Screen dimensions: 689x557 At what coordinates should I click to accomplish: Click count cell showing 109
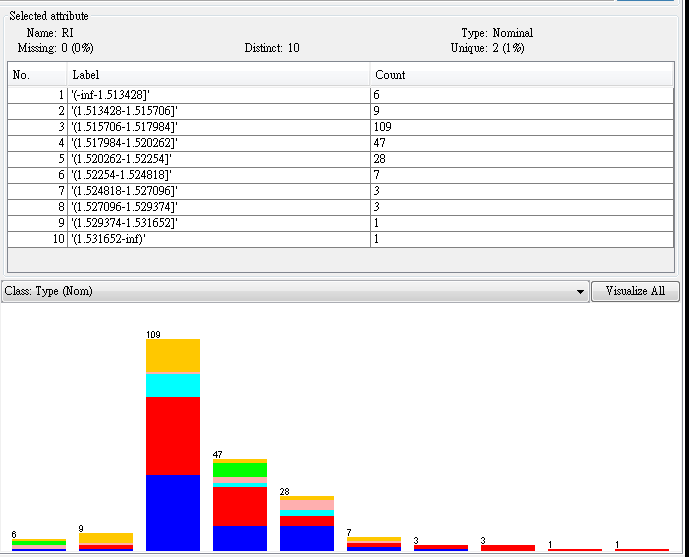click(x=522, y=127)
